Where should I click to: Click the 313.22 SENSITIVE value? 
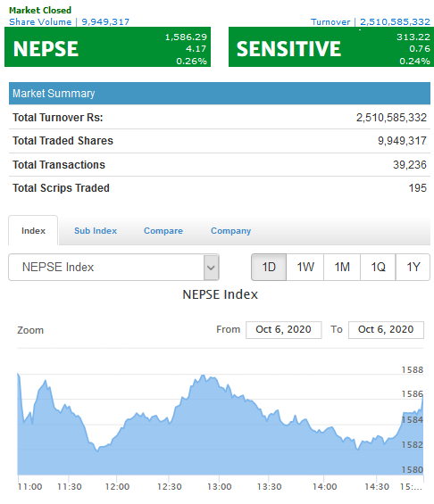point(413,37)
